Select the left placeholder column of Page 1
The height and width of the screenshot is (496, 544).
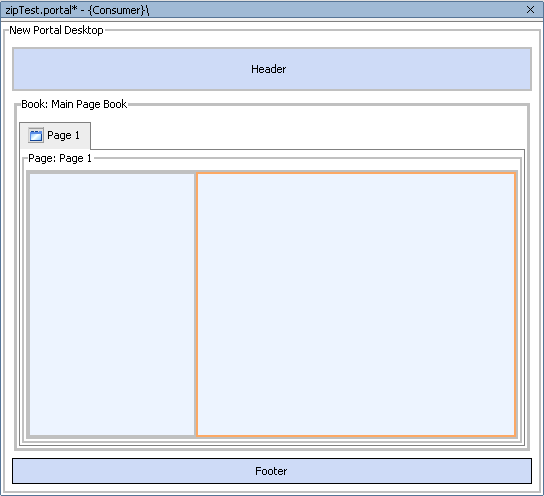112,304
